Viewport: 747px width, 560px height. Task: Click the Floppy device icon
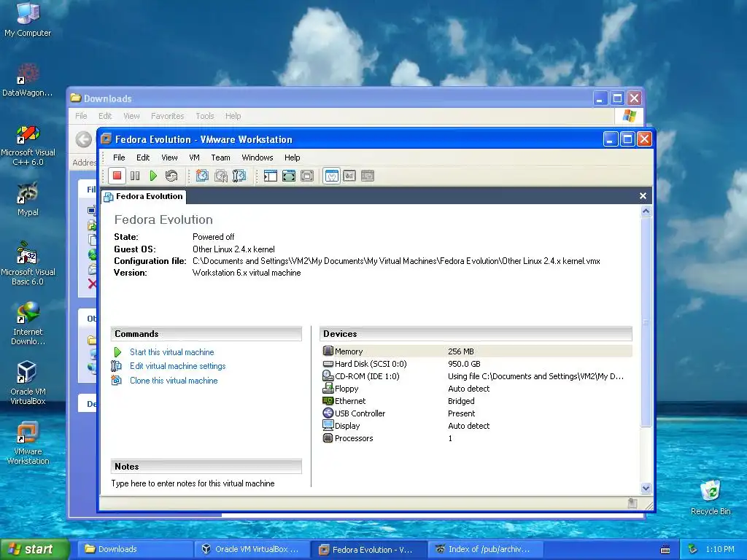click(328, 388)
